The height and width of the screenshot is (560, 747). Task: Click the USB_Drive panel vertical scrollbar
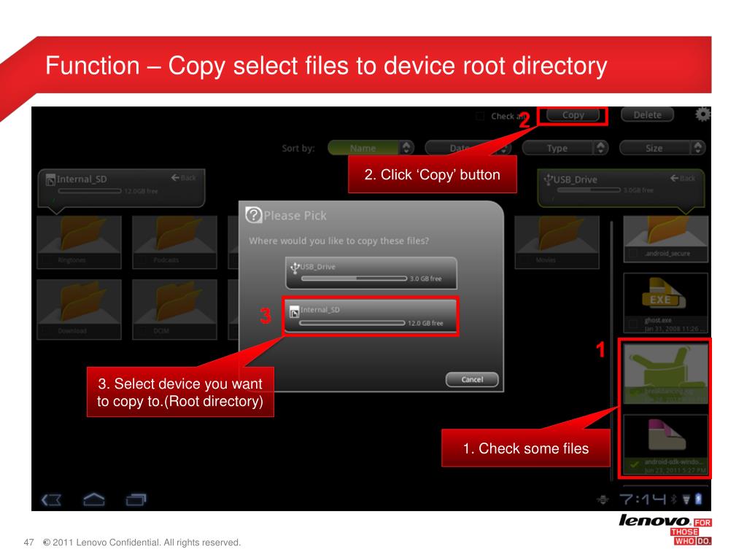click(x=612, y=350)
